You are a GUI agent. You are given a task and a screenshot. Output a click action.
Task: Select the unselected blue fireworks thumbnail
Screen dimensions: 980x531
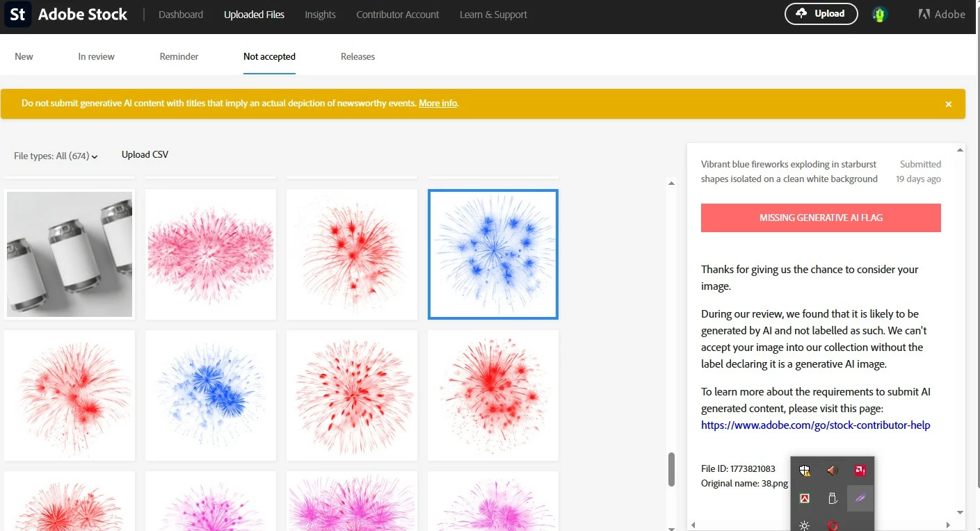click(x=211, y=395)
